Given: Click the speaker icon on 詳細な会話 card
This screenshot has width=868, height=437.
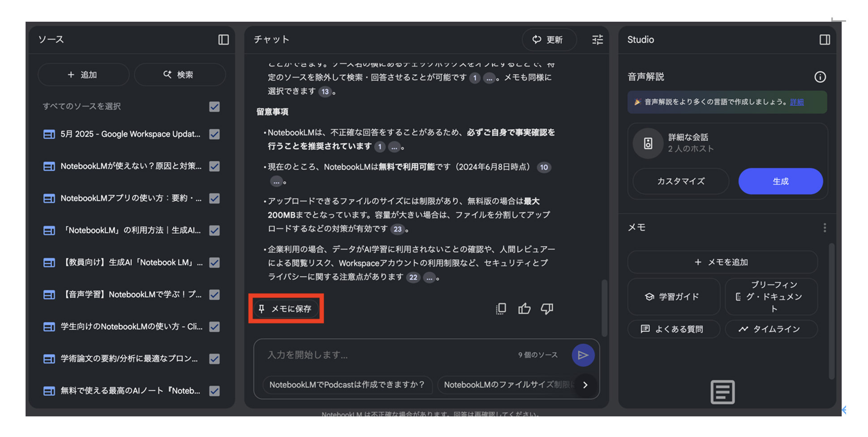Looking at the screenshot, I should coord(647,143).
